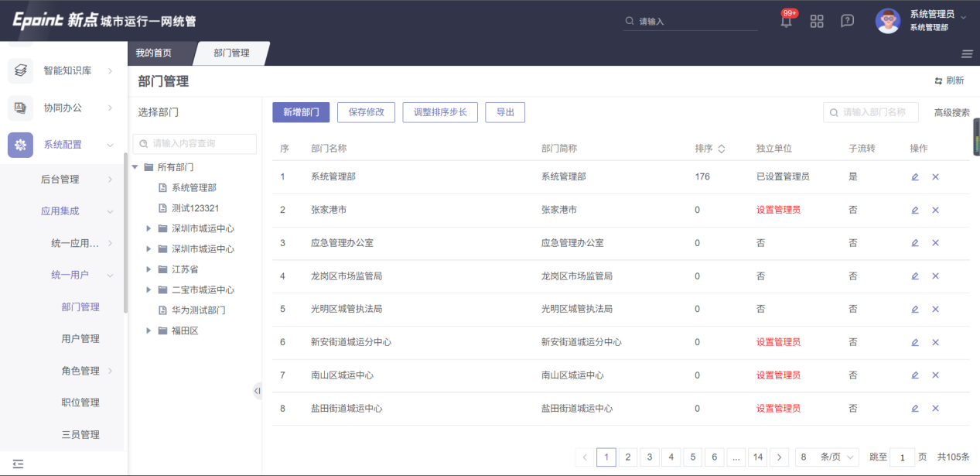Edit the 系统管理部 row with the pencil icon
980x476 pixels.
pyautogui.click(x=915, y=177)
